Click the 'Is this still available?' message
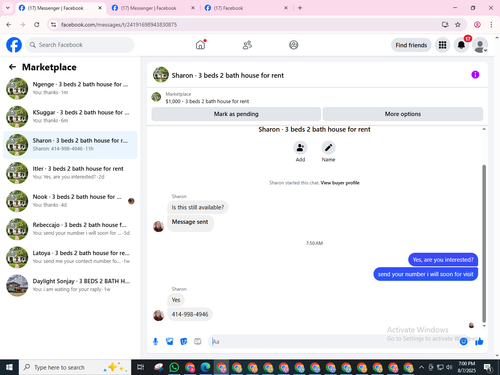The image size is (500, 375). point(198,207)
